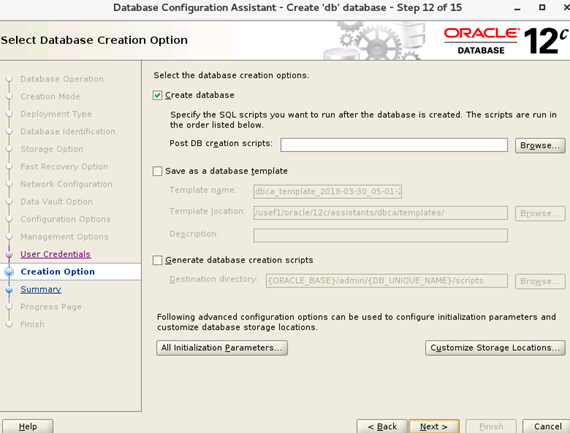Screen dimensions: 570x433
Task: Tick Generate database creation scripts checkbox
Action: coord(157,260)
